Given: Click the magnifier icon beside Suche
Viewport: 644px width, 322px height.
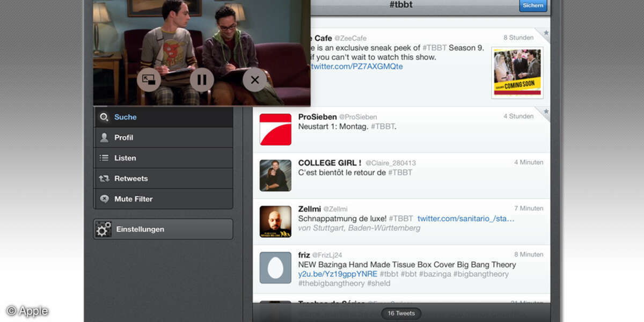Looking at the screenshot, I should [104, 117].
